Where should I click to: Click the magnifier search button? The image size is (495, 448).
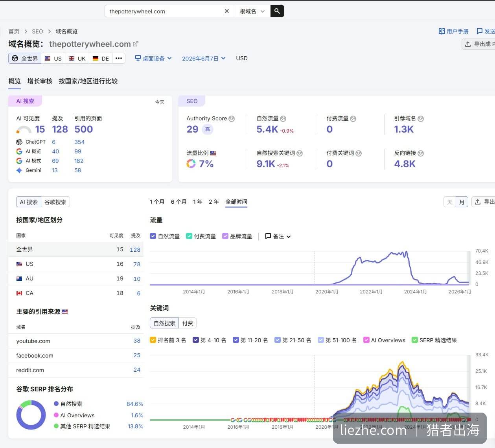click(x=277, y=11)
